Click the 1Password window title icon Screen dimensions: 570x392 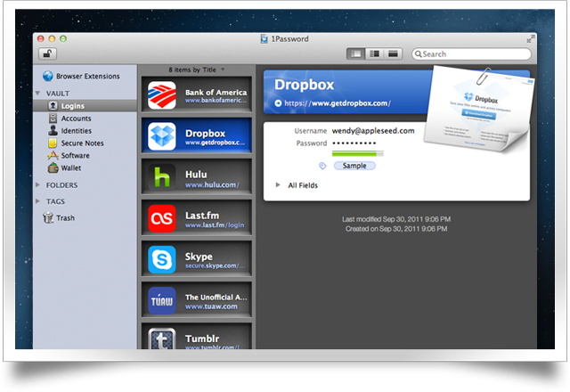tap(264, 39)
